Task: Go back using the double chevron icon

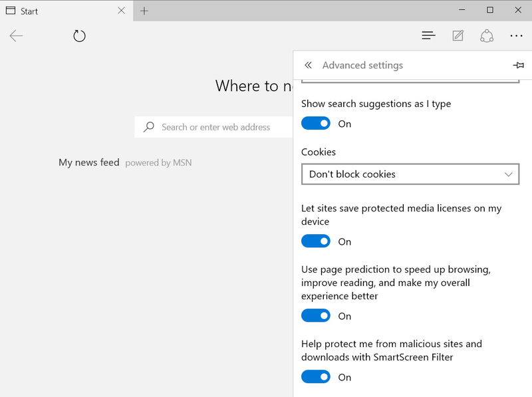Action: click(x=308, y=65)
